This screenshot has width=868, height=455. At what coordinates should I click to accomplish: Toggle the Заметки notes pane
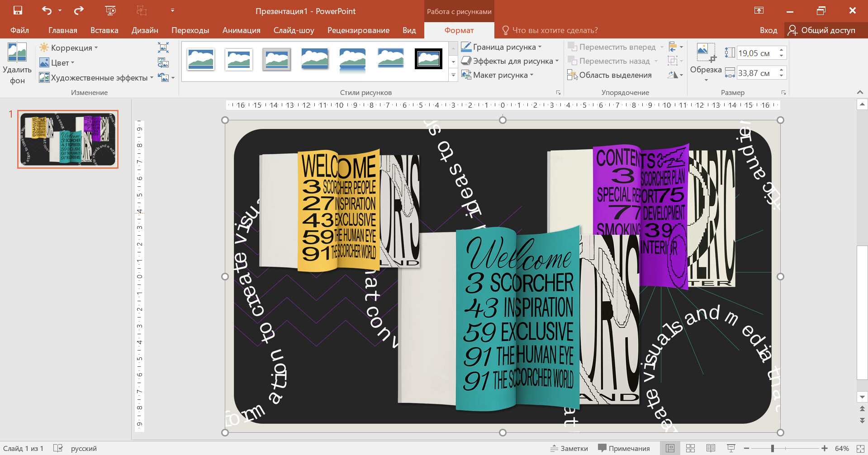pos(569,448)
